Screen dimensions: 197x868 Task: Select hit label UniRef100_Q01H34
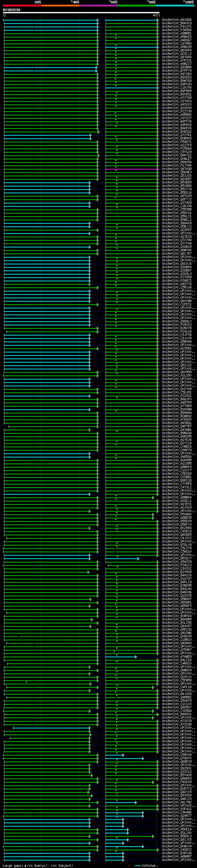177,108
